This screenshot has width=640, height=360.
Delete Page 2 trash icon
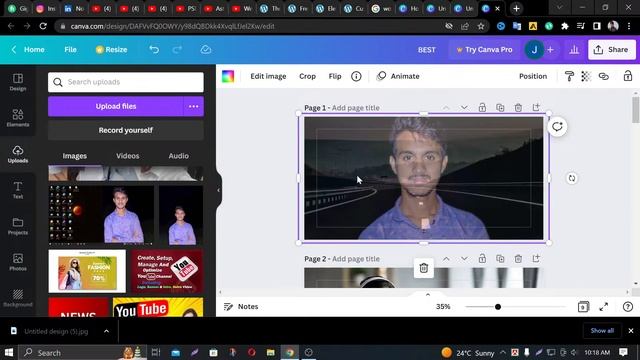518,259
